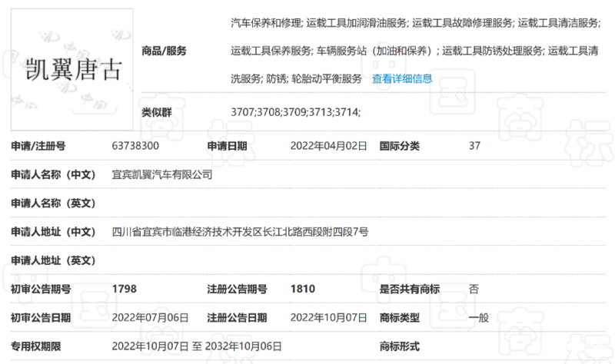The image size is (615, 364).
Task: Click service text 汽车保养和修理
Action: (x=265, y=23)
